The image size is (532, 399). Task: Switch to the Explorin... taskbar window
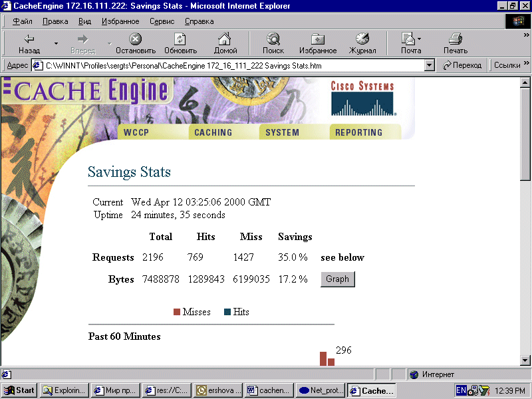point(65,390)
